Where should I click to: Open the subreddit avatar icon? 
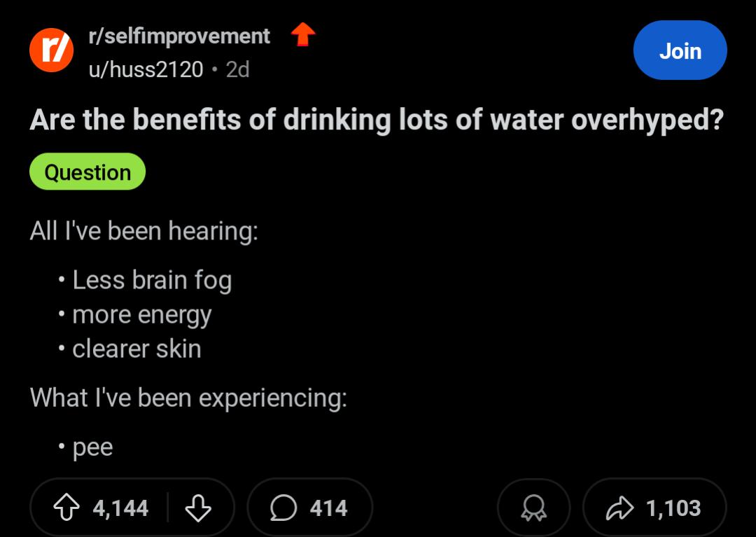click(x=51, y=51)
